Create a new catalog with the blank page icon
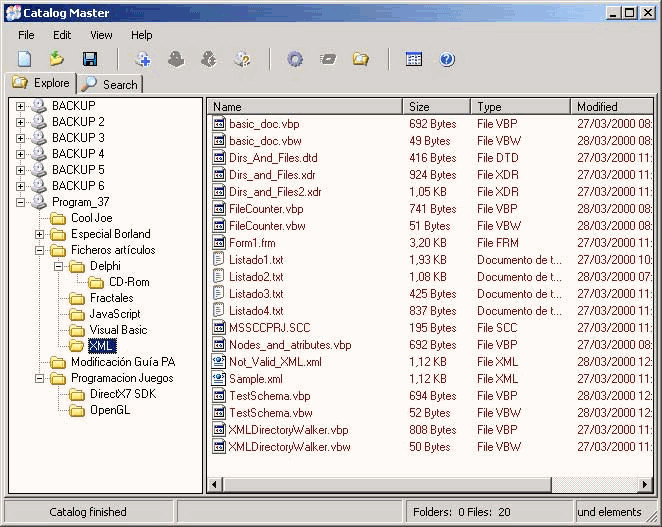 coord(24,59)
